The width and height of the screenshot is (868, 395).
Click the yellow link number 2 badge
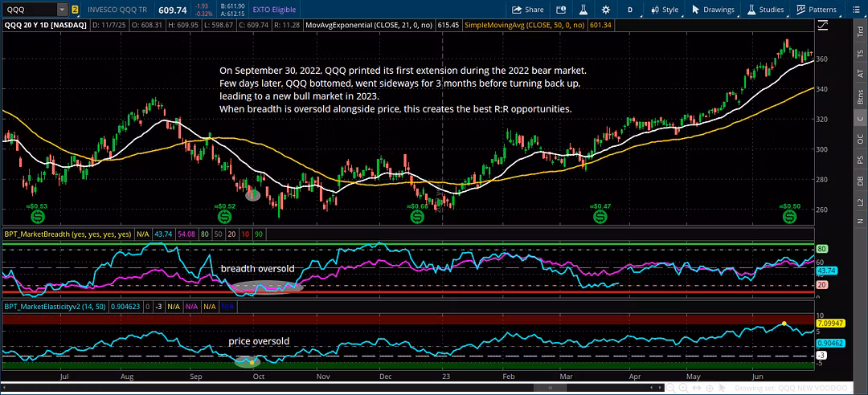(75, 10)
